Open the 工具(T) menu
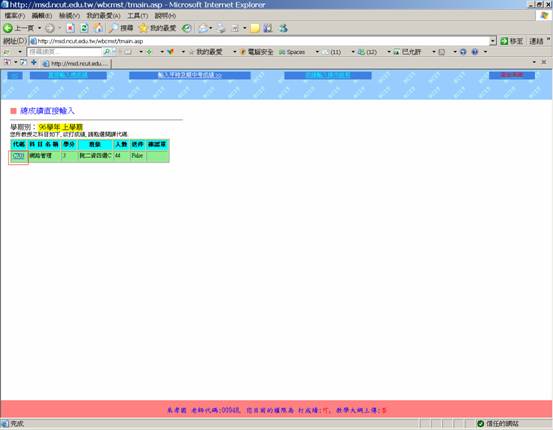 [138, 16]
